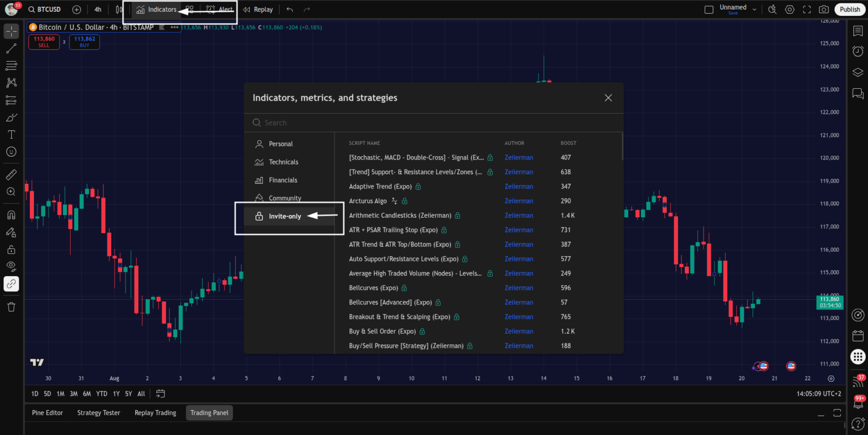Open the 4h interval dropdown
The width and height of the screenshot is (868, 435).
(x=98, y=9)
